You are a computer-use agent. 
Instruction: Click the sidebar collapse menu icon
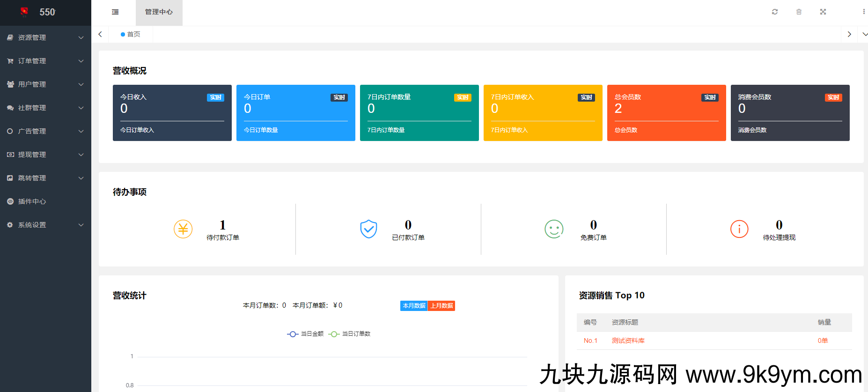[115, 12]
